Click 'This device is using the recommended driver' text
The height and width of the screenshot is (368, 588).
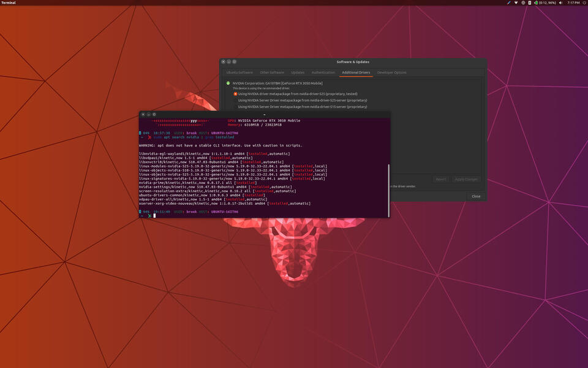tap(261, 88)
